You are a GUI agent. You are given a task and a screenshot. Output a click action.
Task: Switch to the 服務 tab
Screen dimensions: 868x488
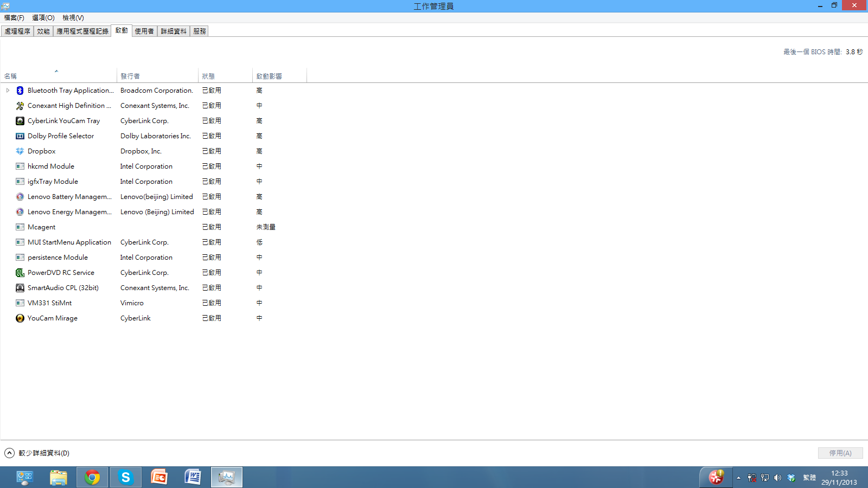pyautogui.click(x=200, y=31)
